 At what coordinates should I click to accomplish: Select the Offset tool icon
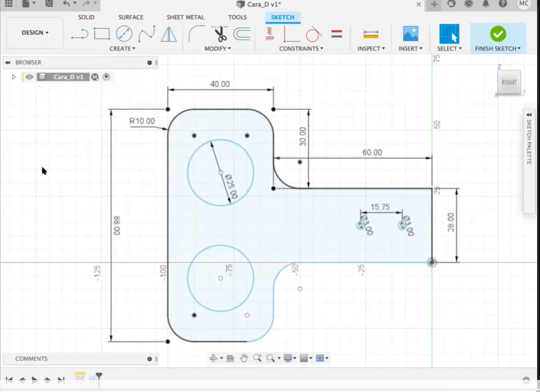(242, 34)
